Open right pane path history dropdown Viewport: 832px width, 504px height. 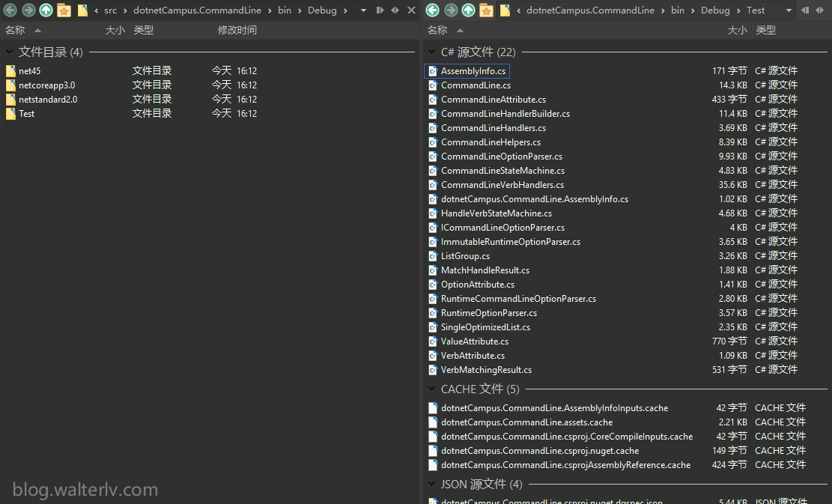click(789, 10)
